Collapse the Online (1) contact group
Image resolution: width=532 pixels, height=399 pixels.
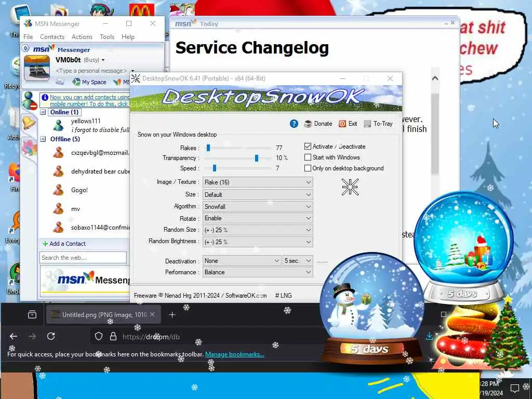(x=43, y=112)
